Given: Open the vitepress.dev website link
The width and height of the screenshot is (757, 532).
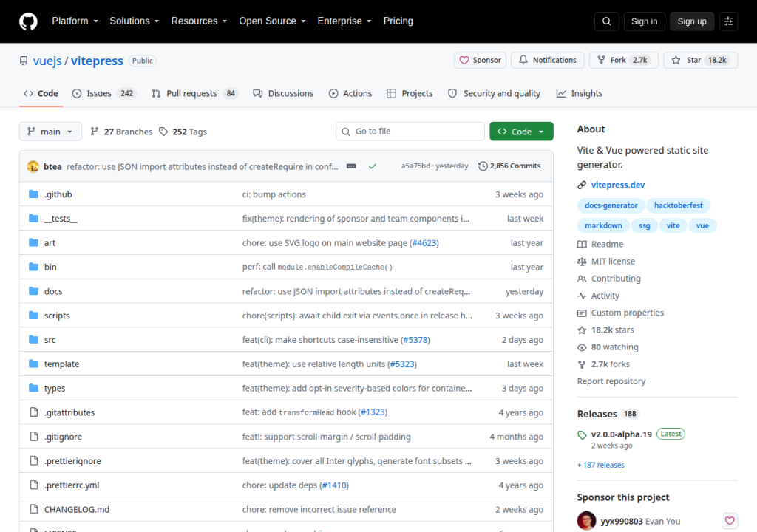Looking at the screenshot, I should pos(617,185).
